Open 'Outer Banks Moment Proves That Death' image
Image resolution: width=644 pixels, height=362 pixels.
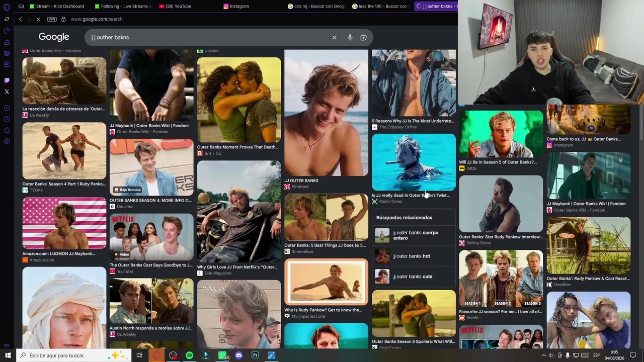(x=239, y=100)
